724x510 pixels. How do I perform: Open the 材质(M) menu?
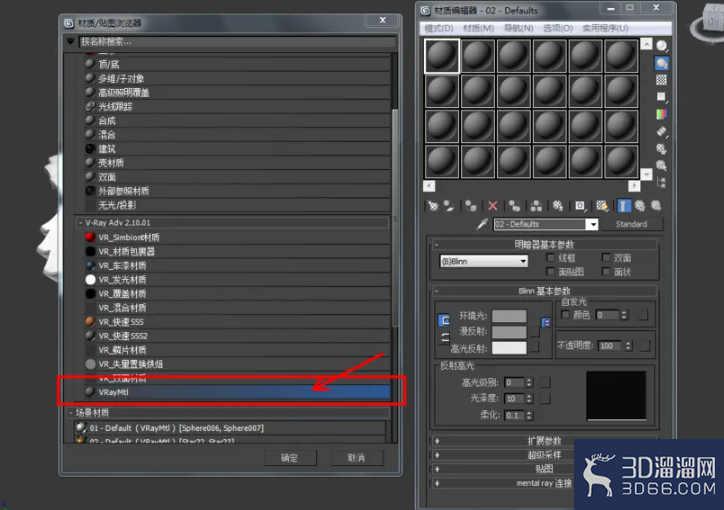point(478,29)
